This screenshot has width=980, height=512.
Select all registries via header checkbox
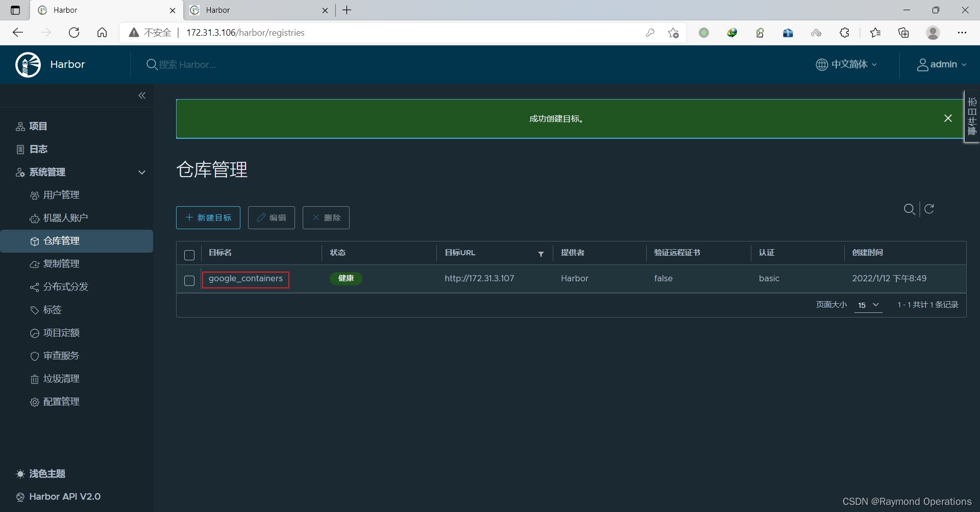tap(189, 255)
